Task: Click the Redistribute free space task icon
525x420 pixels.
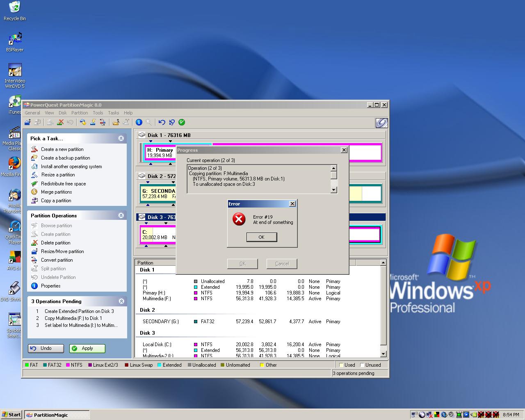Action: point(34,184)
